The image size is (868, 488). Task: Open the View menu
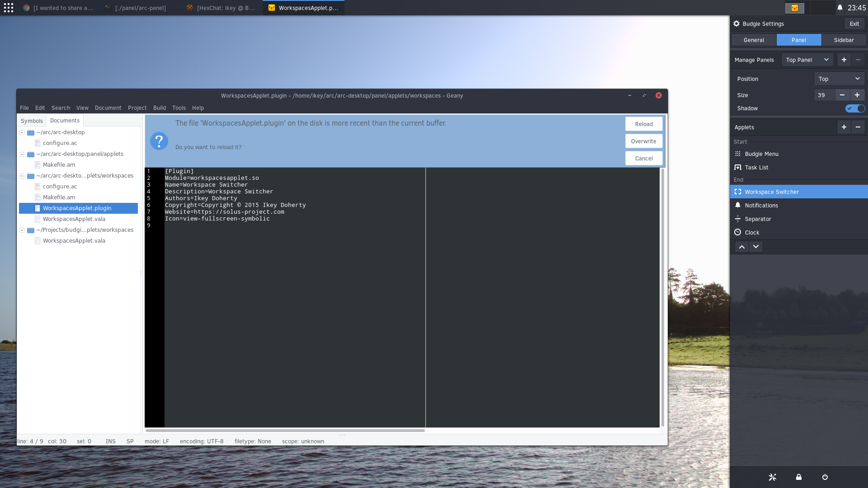click(82, 108)
